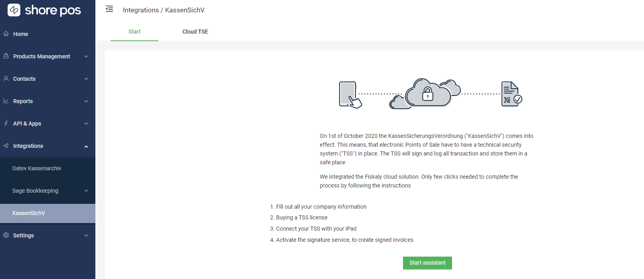Click KassenSichV in the breadcrumb

[185, 10]
